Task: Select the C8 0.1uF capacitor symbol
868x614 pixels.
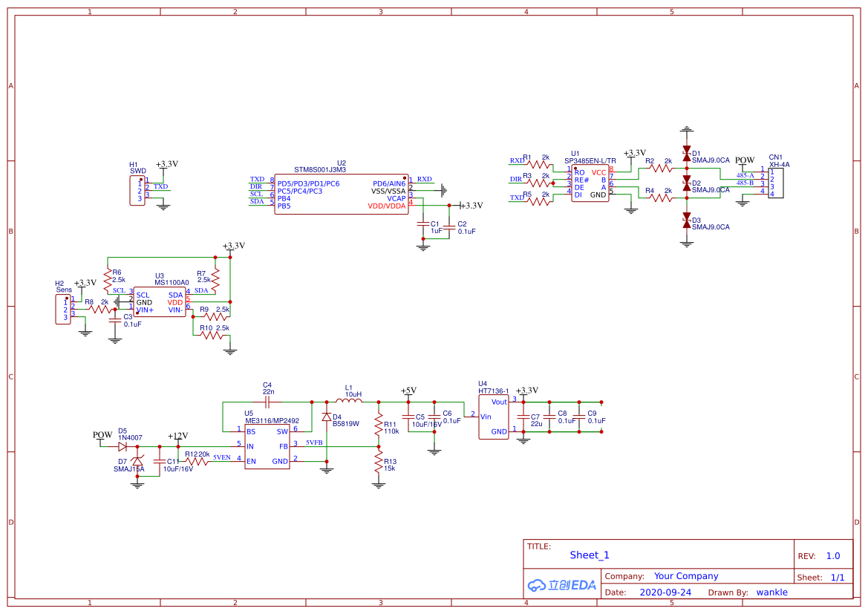Action: coord(549,417)
